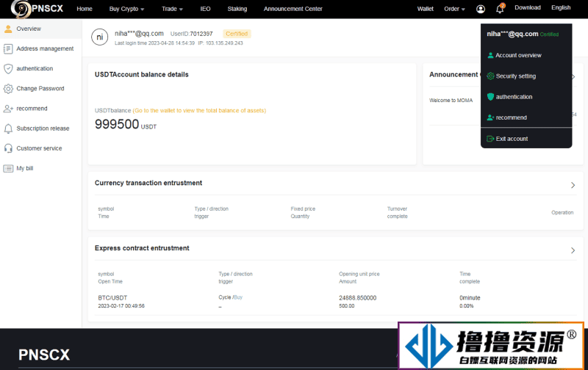Expand Currency transaction entrustment chevron
This screenshot has width=588, height=370.
pyautogui.click(x=573, y=185)
